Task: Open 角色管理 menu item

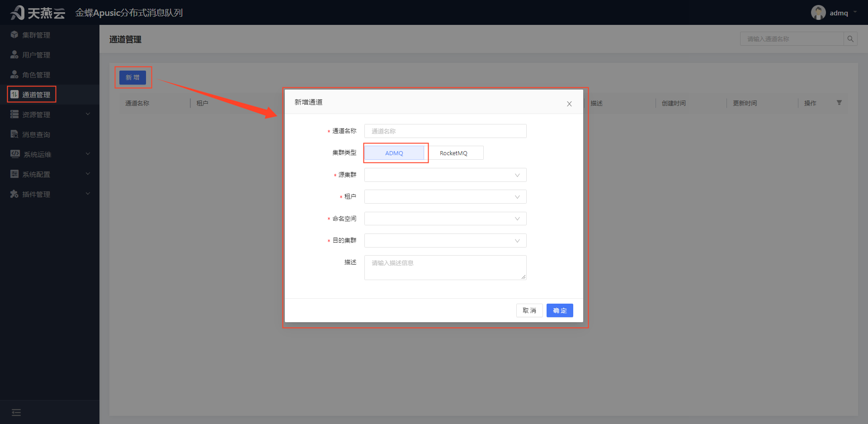Action: click(50, 75)
